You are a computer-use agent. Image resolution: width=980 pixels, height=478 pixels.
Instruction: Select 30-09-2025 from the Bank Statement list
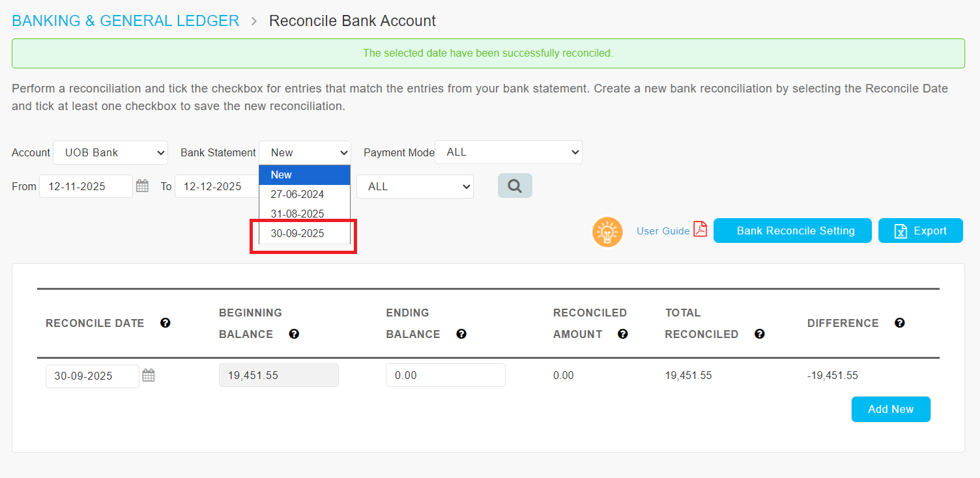(298, 233)
